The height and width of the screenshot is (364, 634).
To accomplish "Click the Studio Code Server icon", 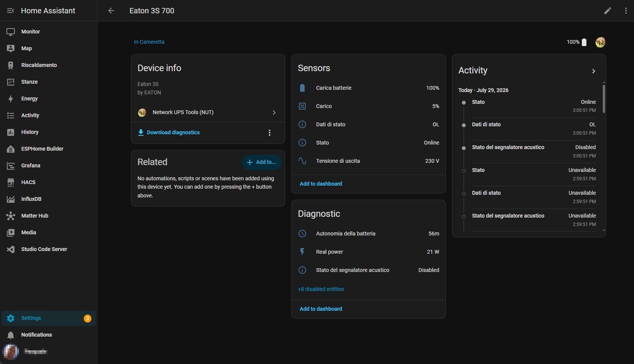I will click(x=11, y=249).
